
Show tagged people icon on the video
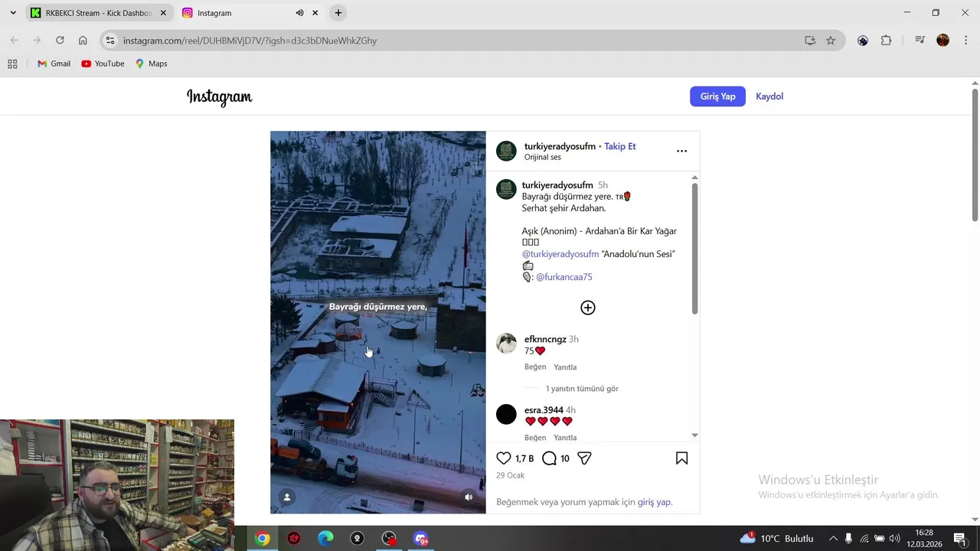[x=287, y=497]
